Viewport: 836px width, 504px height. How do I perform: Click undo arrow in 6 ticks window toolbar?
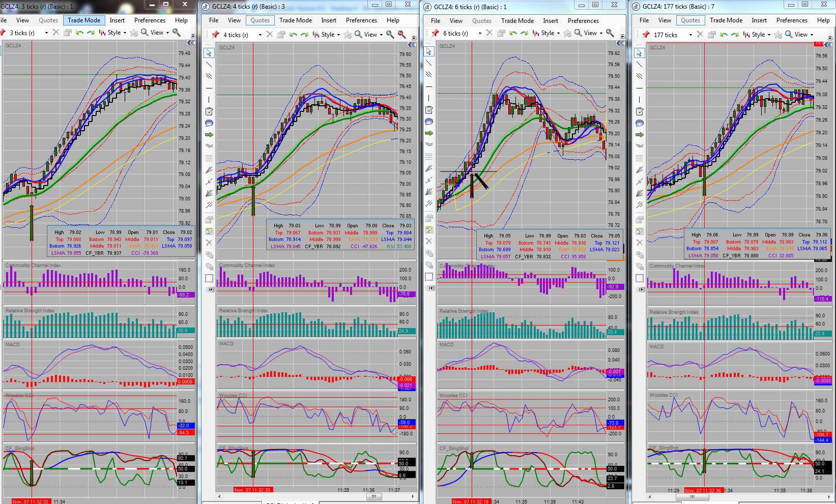(x=512, y=33)
